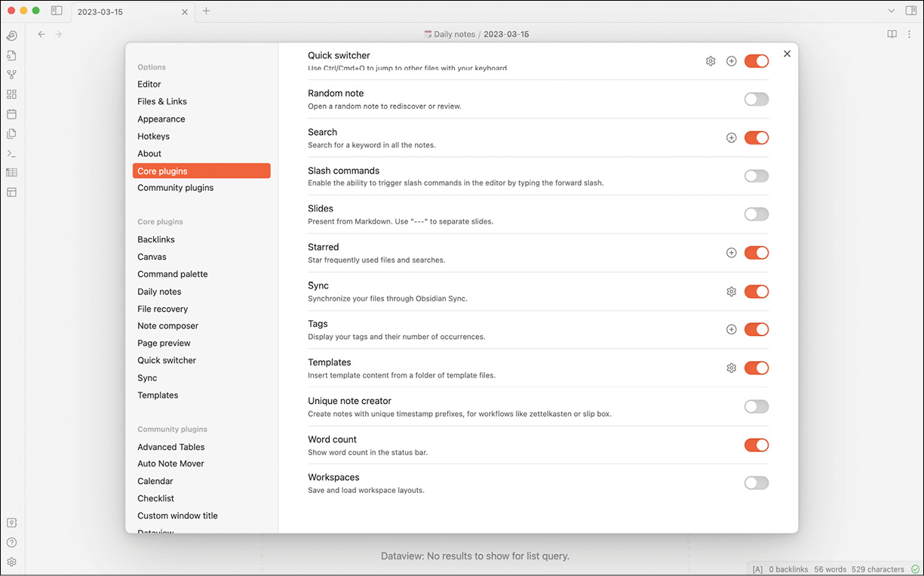The height and width of the screenshot is (576, 924).
Task: Open Templates plugin gear options
Action: 731,368
